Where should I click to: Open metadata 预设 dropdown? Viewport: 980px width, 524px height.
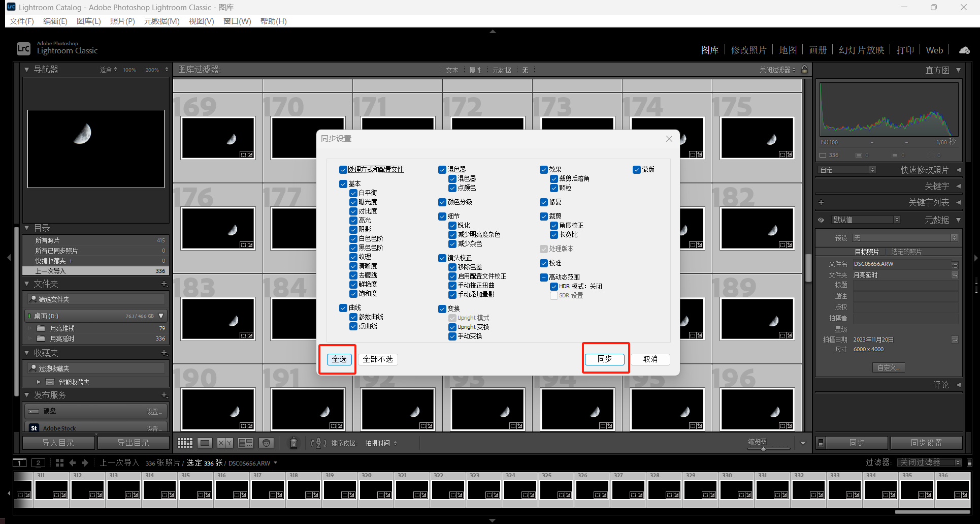[905, 238]
